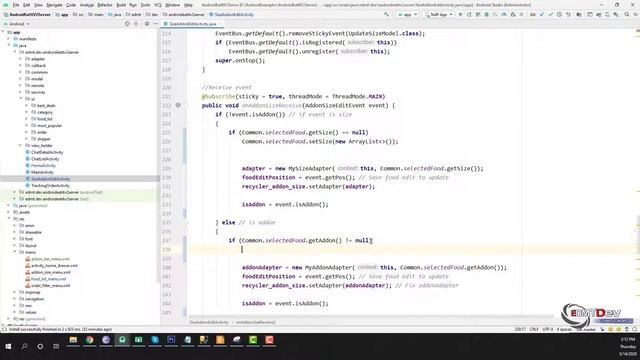Click the VCS Update Project icon

coord(541,14)
